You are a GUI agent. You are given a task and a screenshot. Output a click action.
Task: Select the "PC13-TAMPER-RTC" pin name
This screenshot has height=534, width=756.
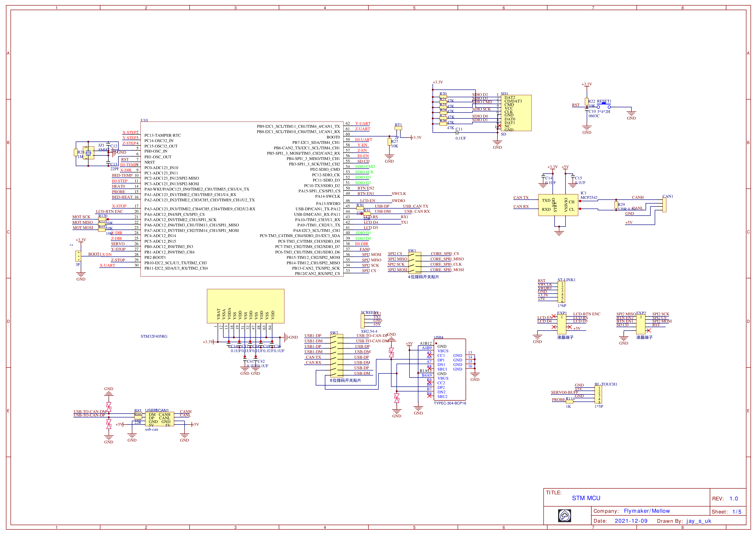[x=163, y=135]
